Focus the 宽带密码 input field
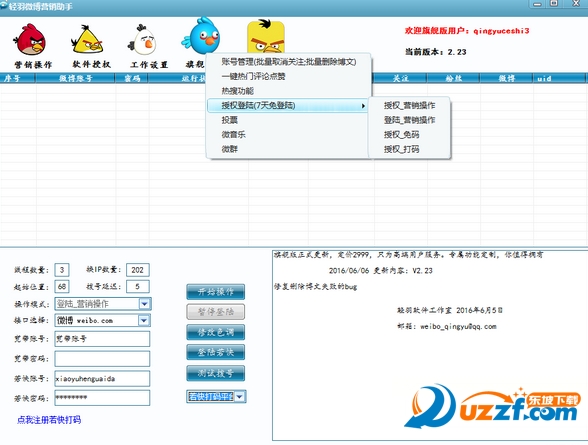The width and height of the screenshot is (588, 445). pos(102,359)
